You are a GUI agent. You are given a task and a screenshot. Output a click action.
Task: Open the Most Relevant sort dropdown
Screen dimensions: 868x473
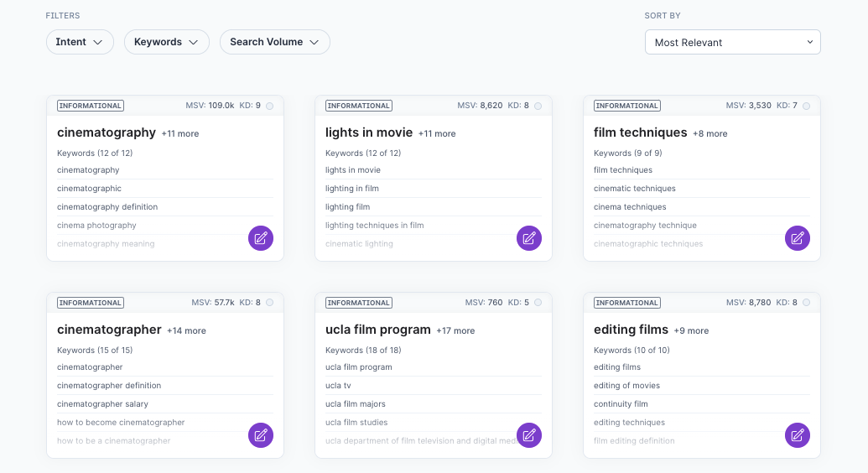tap(732, 42)
